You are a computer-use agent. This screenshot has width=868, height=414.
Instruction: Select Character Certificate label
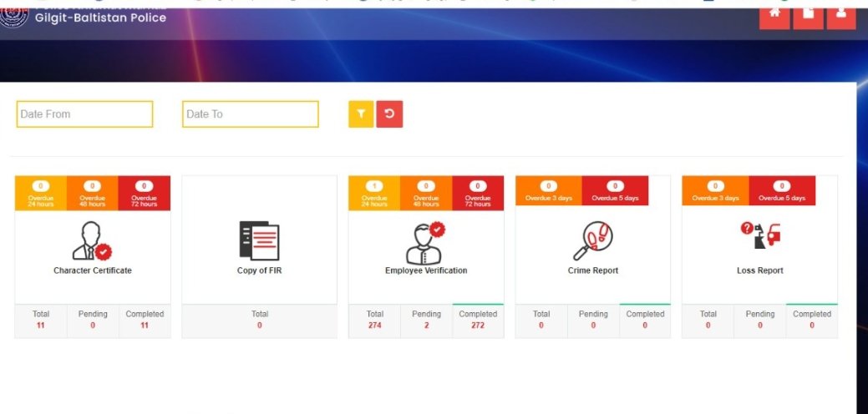93,270
